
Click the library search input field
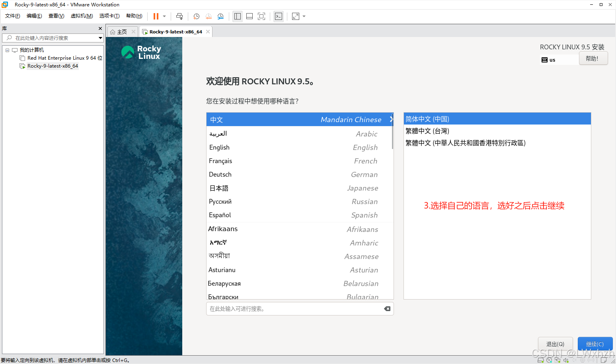click(x=51, y=38)
